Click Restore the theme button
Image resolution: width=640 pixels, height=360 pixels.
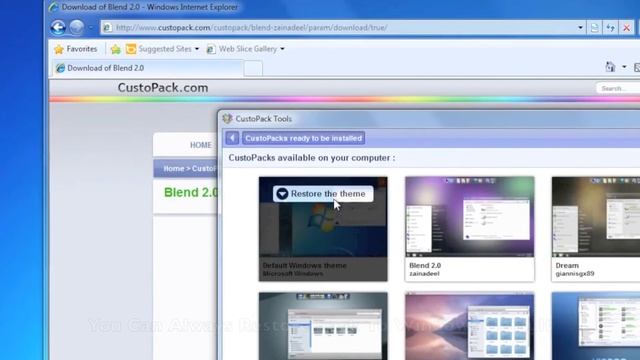click(323, 194)
